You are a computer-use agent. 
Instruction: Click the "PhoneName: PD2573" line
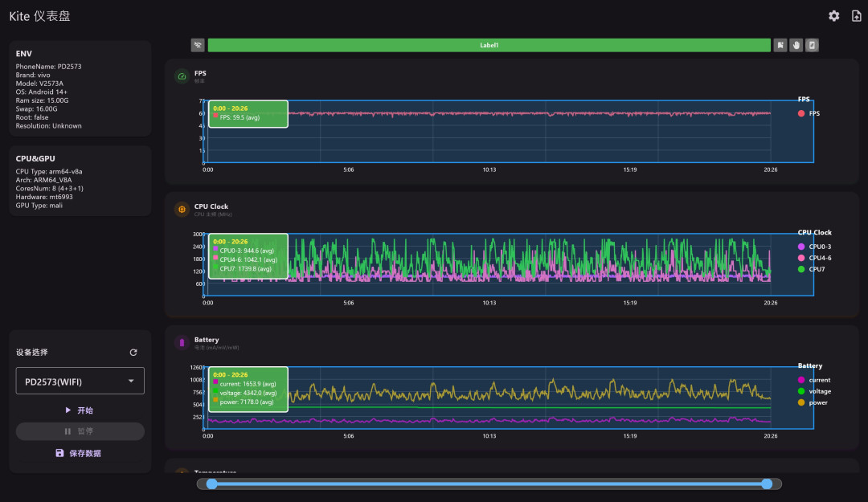point(49,67)
